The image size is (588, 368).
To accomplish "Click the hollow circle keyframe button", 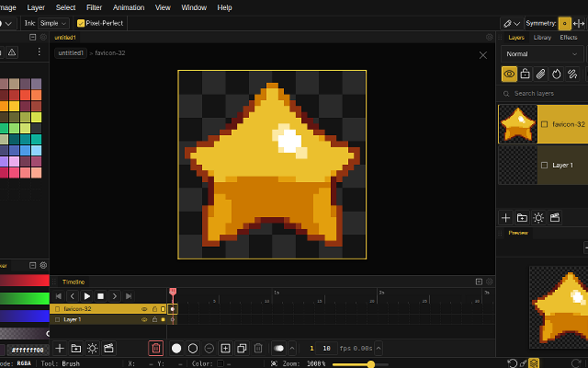I will 193,349.
